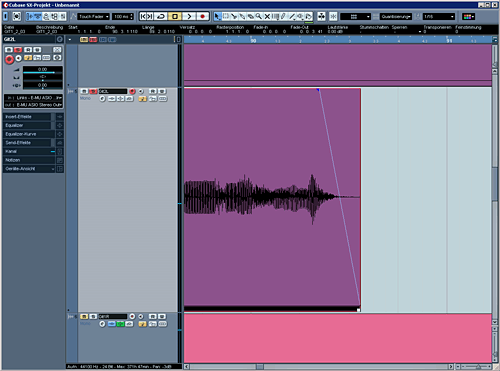
Task: Toggle monitor on the Git2L track
Action: (141, 91)
